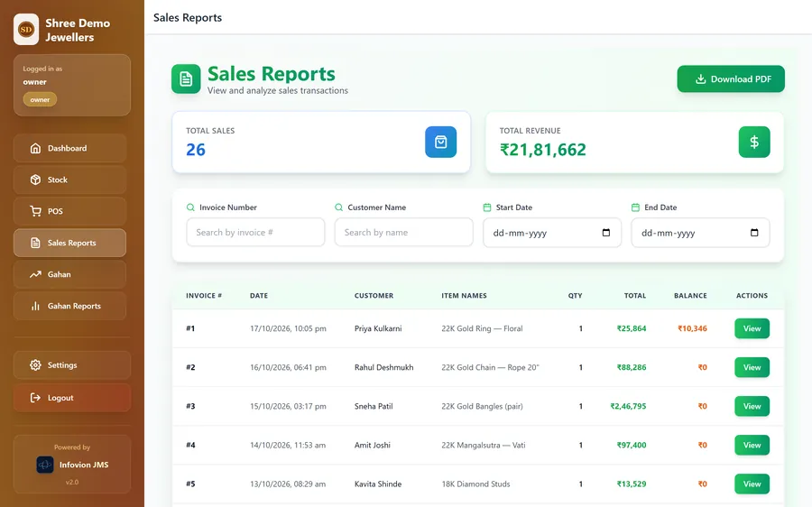Click the ITEM NAMES column header
Screen dimensions: 812x507
tap(464, 296)
